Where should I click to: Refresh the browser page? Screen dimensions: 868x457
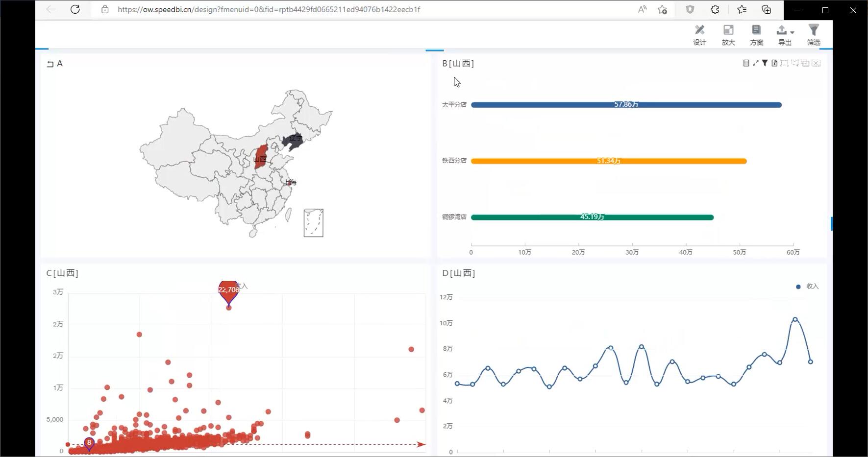pyautogui.click(x=75, y=9)
